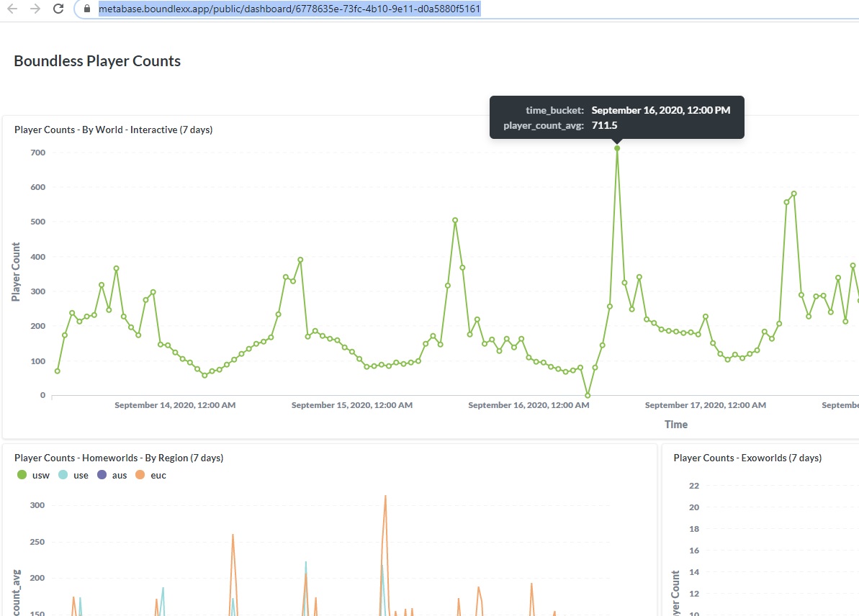Reload the page with refresh icon
The image size is (859, 616).
click(x=58, y=9)
